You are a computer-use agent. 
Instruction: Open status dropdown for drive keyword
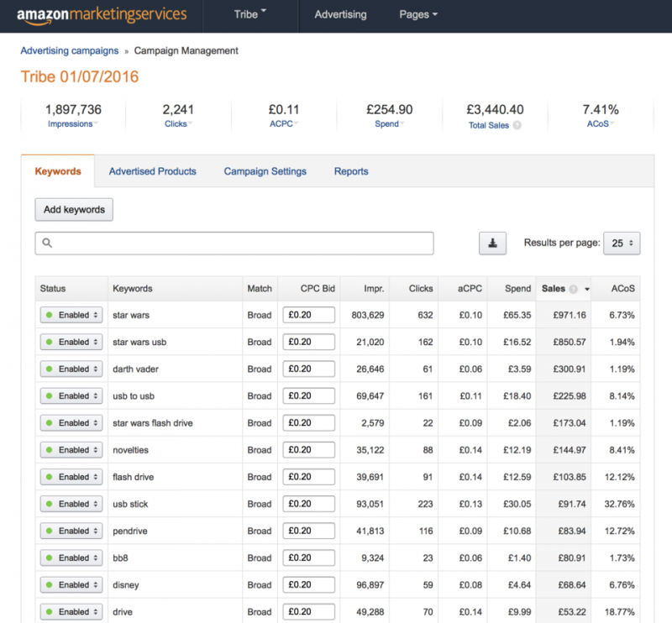tap(71, 612)
